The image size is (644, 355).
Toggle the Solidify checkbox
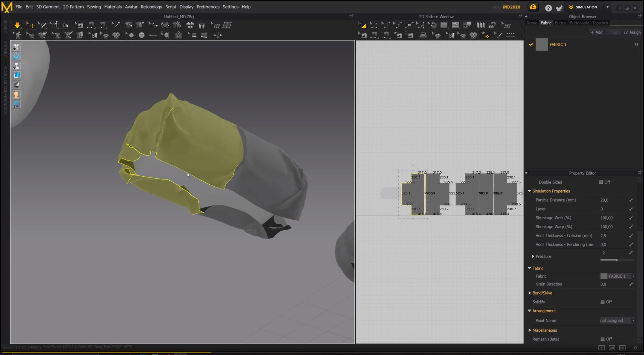pyautogui.click(x=602, y=302)
